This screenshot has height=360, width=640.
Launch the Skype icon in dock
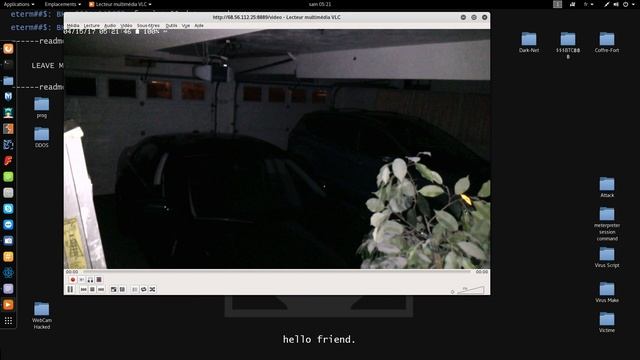point(8,209)
